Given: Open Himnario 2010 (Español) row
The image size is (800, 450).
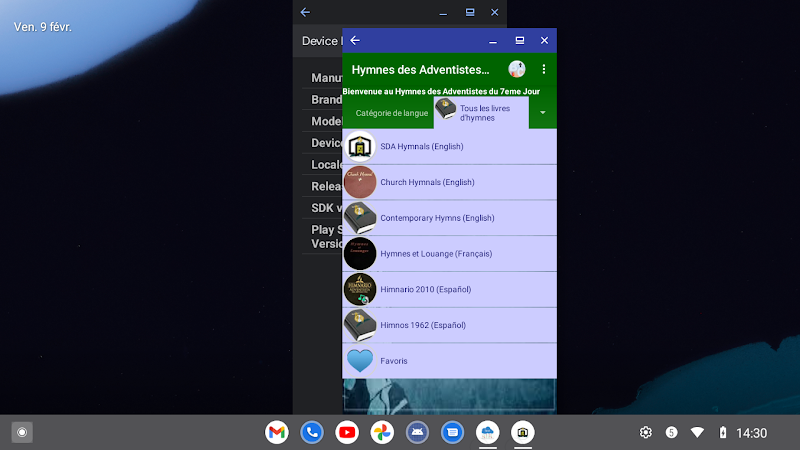Looking at the screenshot, I should [x=449, y=289].
